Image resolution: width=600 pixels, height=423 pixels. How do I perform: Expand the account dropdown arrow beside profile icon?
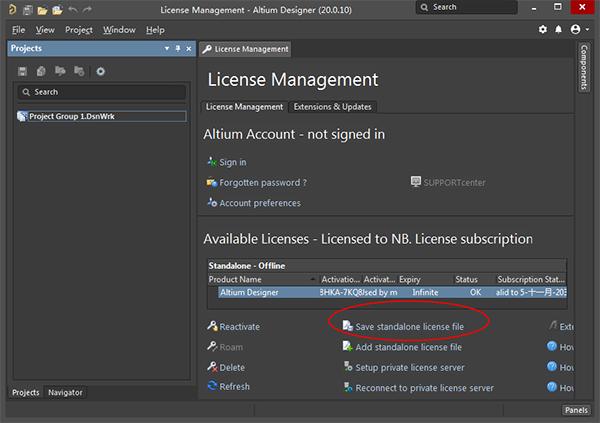[x=587, y=29]
